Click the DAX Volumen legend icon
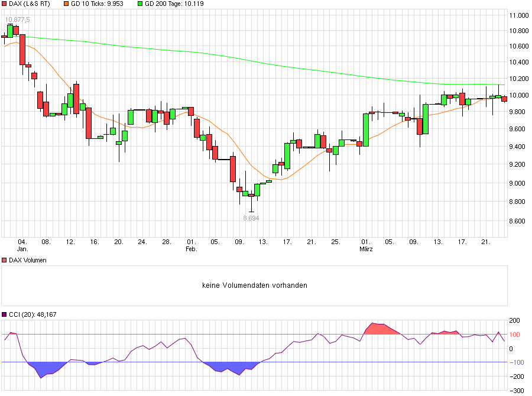Image resolution: width=532 pixels, height=396 pixels. click(x=4, y=259)
